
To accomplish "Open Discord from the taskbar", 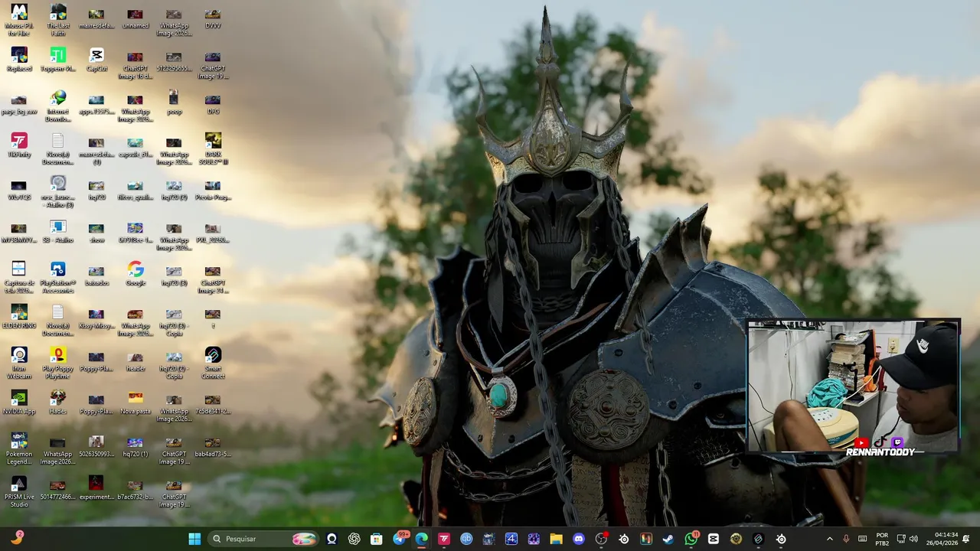I will pos(579,539).
